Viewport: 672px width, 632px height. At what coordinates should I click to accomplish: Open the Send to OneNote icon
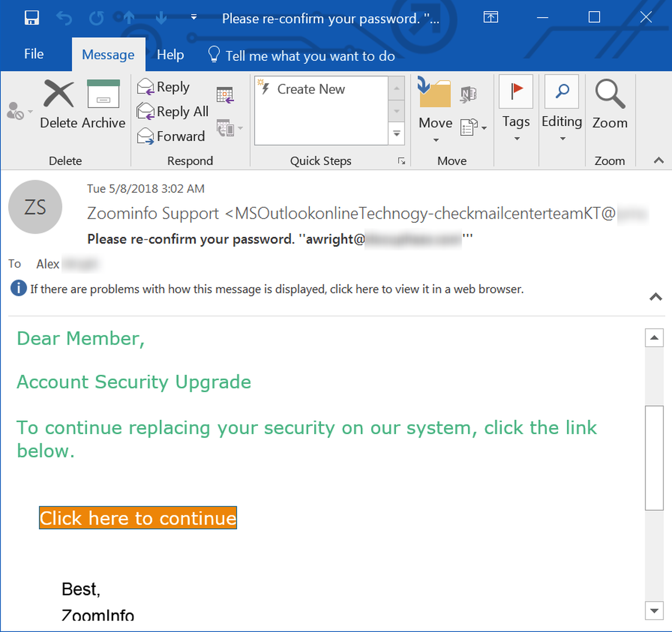pos(468,94)
